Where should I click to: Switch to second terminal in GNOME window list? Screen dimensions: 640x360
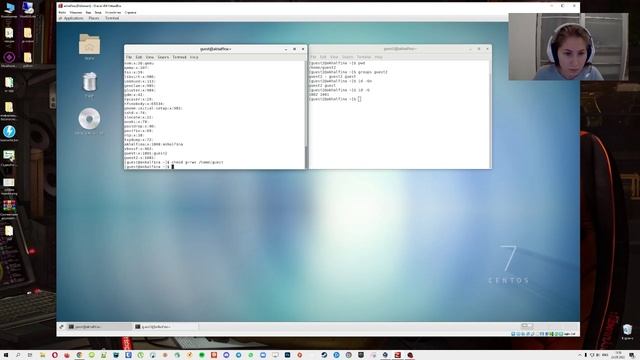coord(165,327)
